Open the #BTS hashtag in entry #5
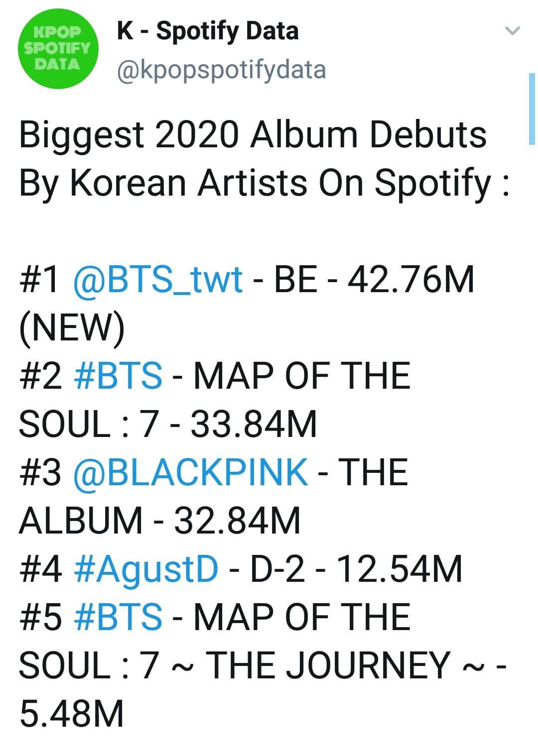Image resolution: width=538 pixels, height=756 pixels. (x=118, y=617)
